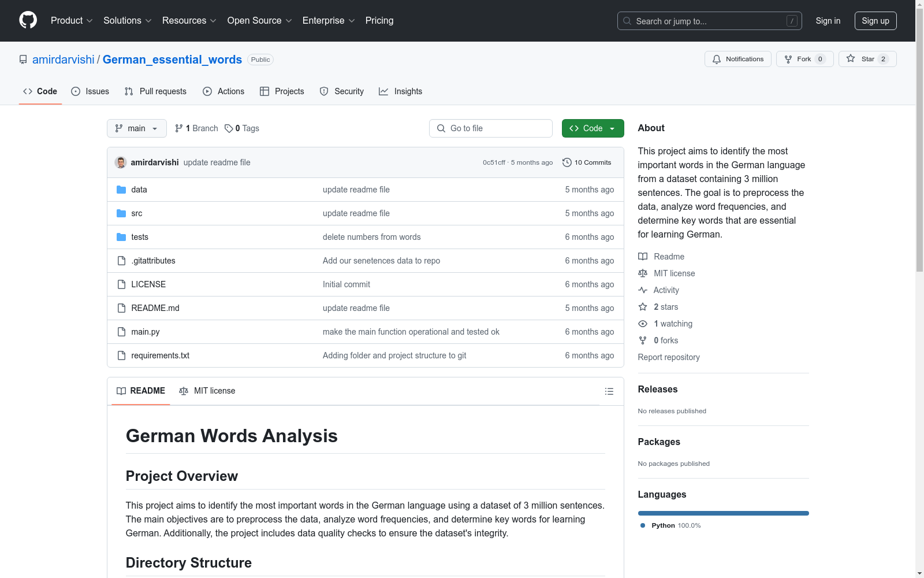Click the fork icon beside 0 forks
The image size is (924, 578).
point(643,340)
